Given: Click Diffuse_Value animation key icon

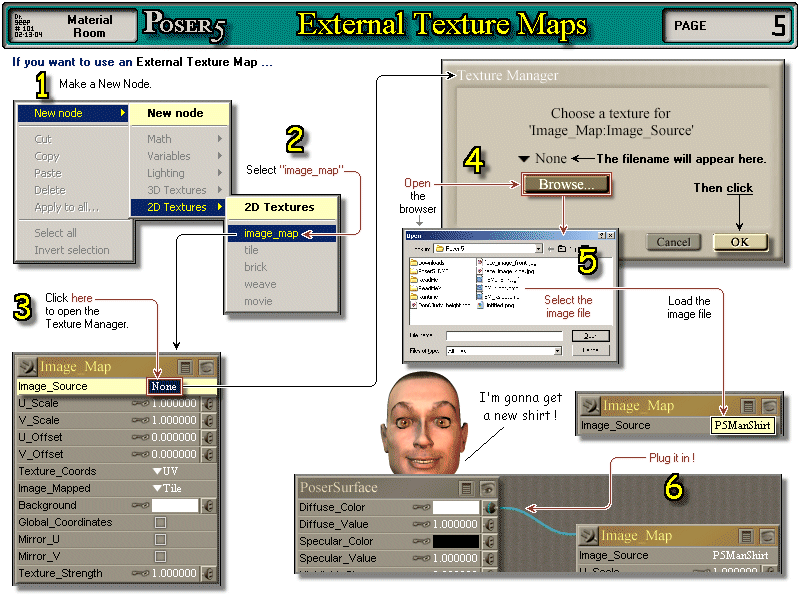Looking at the screenshot, I should pyautogui.click(x=421, y=524).
